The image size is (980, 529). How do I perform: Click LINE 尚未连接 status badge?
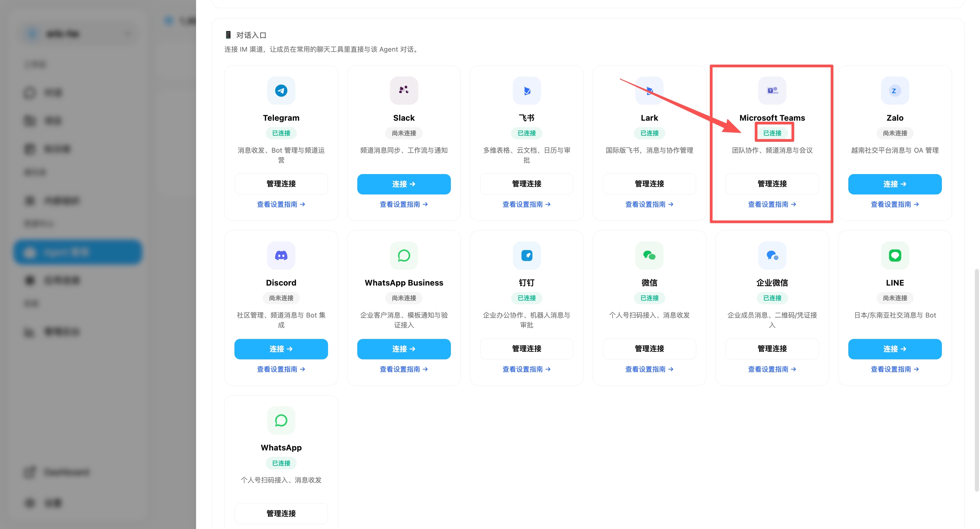pos(895,298)
